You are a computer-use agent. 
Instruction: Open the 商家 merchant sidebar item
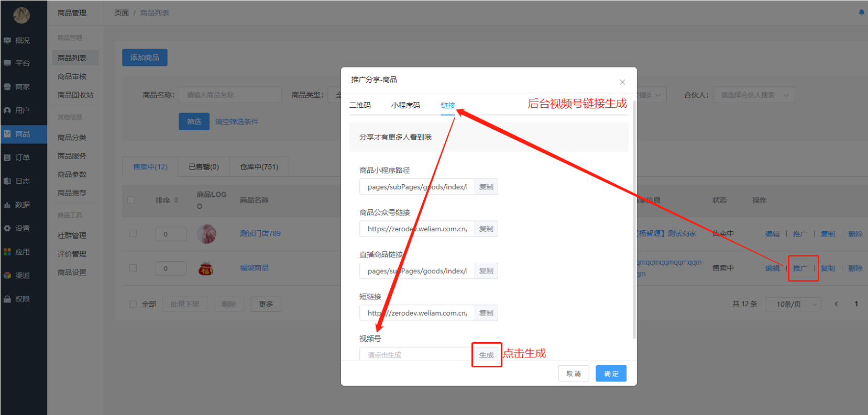23,87
